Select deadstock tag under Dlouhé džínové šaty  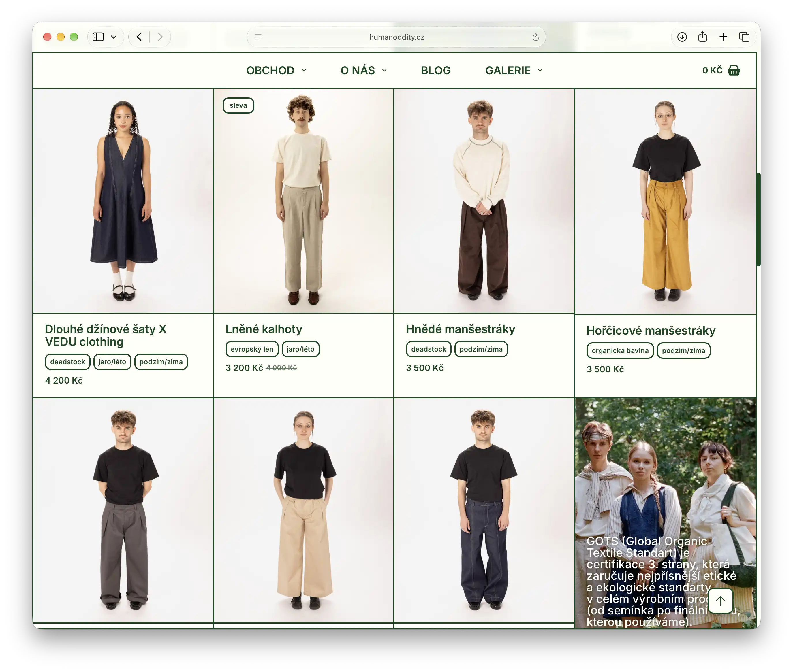click(x=67, y=362)
